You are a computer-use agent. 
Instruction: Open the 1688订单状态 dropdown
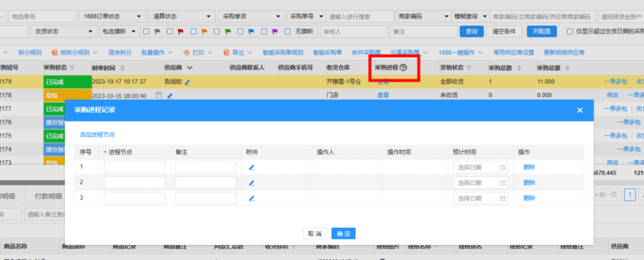click(x=112, y=17)
